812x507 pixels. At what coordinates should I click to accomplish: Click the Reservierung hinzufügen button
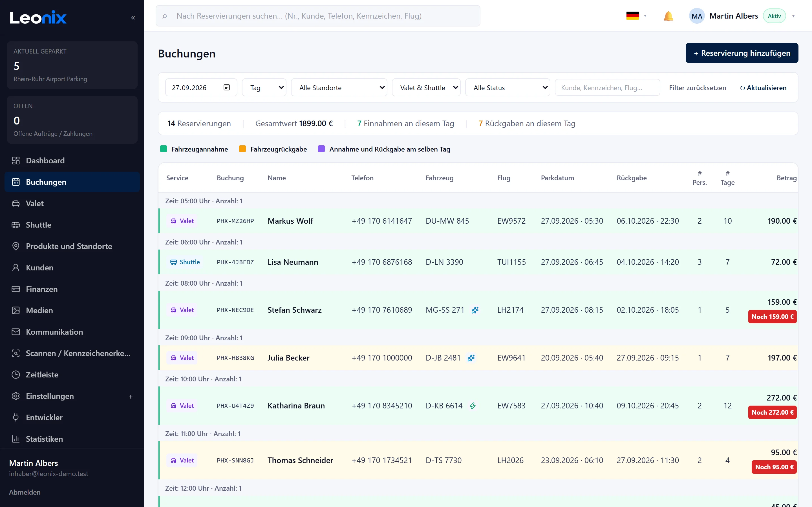tap(742, 53)
